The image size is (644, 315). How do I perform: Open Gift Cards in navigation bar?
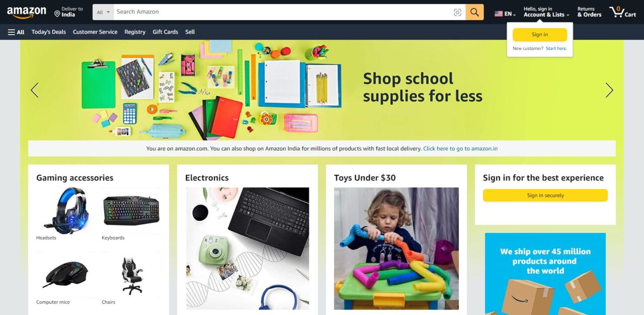[166, 32]
